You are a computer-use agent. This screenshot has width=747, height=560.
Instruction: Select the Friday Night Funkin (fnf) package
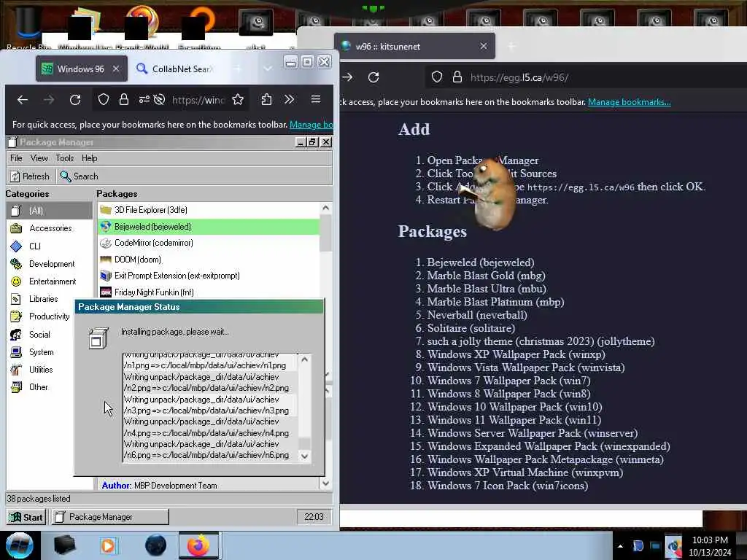(x=209, y=292)
